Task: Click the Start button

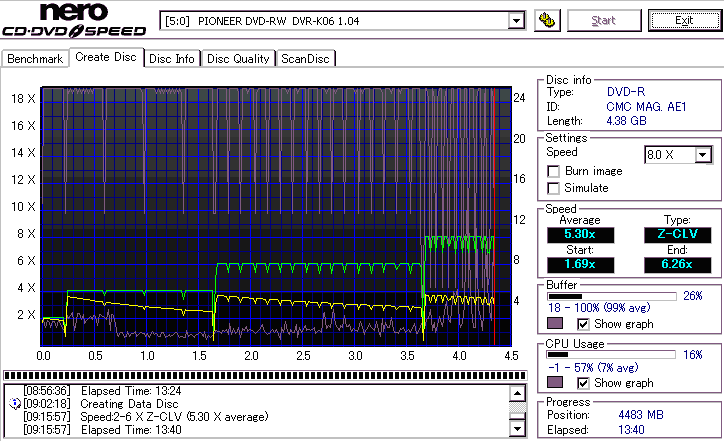Action: pos(604,21)
